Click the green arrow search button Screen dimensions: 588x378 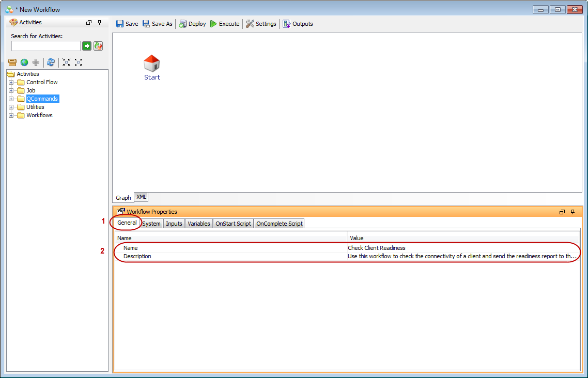(x=87, y=46)
